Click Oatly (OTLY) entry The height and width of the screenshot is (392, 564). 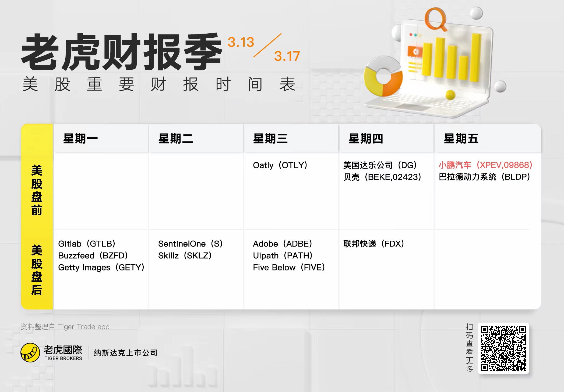tap(280, 165)
